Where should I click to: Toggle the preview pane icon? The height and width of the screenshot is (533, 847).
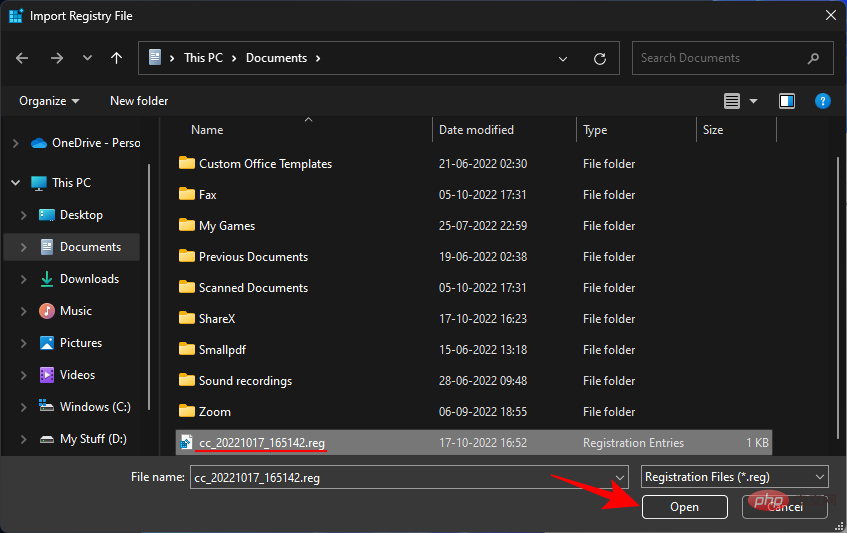coord(786,101)
